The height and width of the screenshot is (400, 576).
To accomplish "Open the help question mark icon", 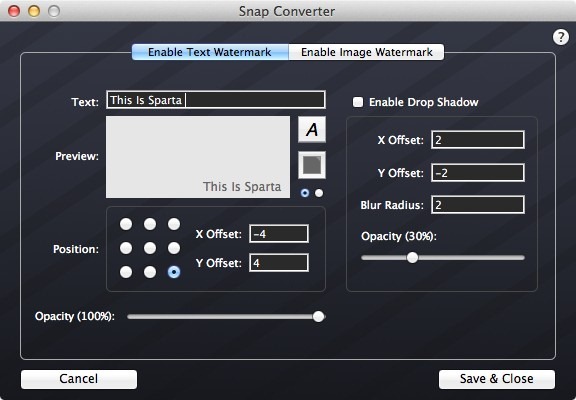I will (x=561, y=37).
